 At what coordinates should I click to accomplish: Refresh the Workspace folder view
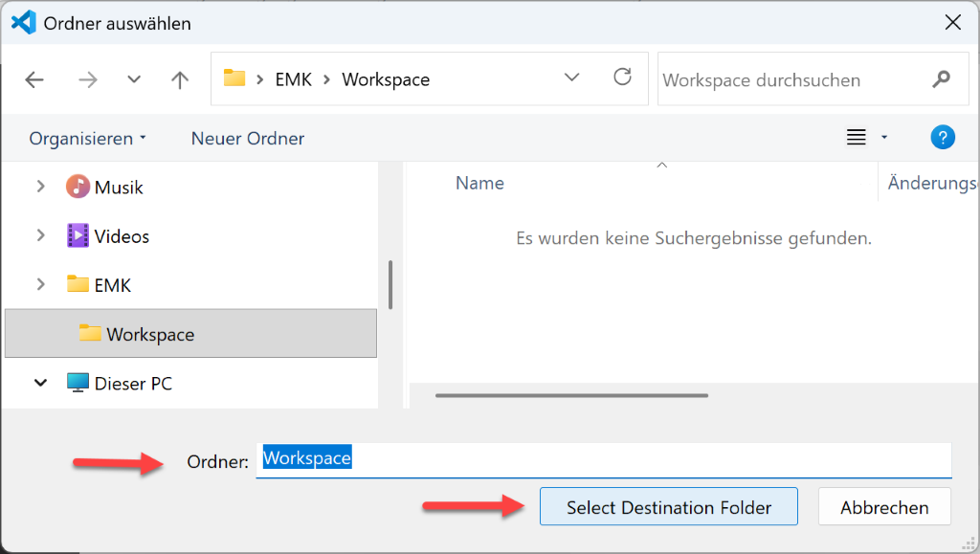pos(623,78)
